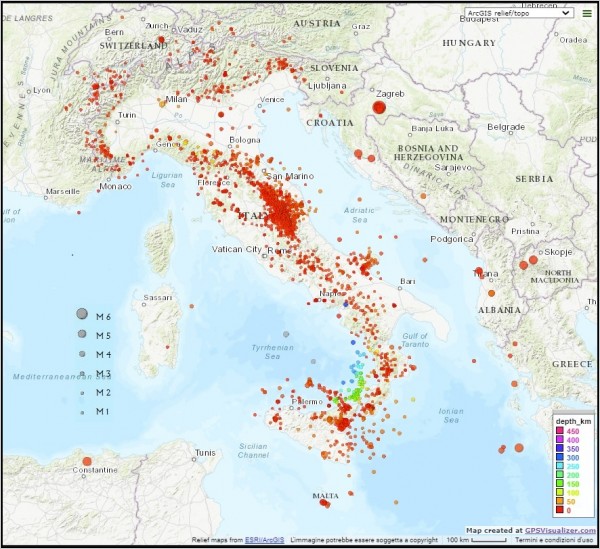Click the Bologna city label
Image resolution: width=600 pixels, height=549 pixels.
point(245,140)
